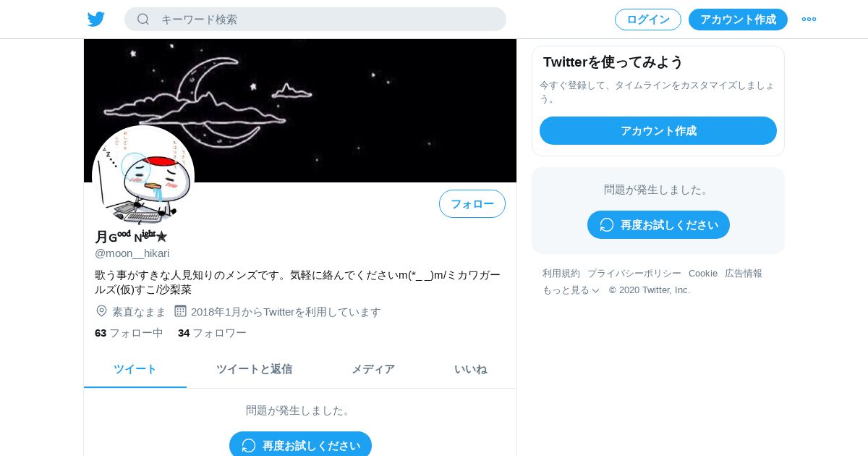Image resolution: width=868 pixels, height=456 pixels.
Task: Click the search magnifier icon
Action: point(143,20)
